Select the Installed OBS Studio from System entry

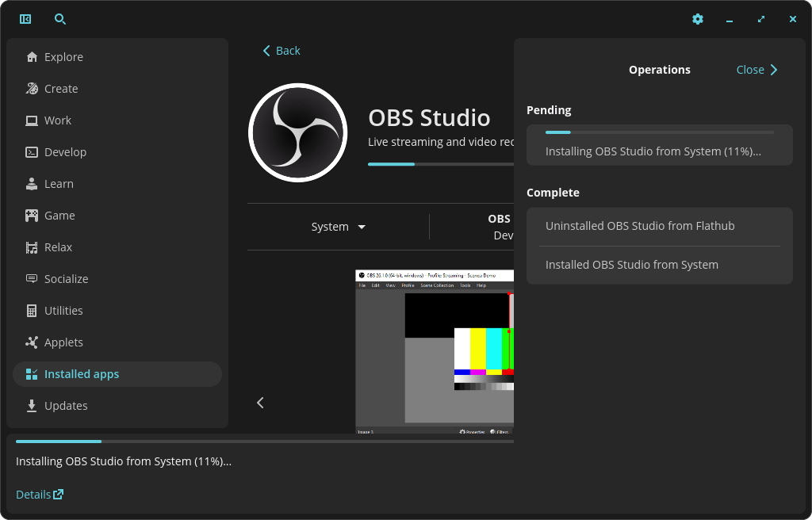pos(632,265)
